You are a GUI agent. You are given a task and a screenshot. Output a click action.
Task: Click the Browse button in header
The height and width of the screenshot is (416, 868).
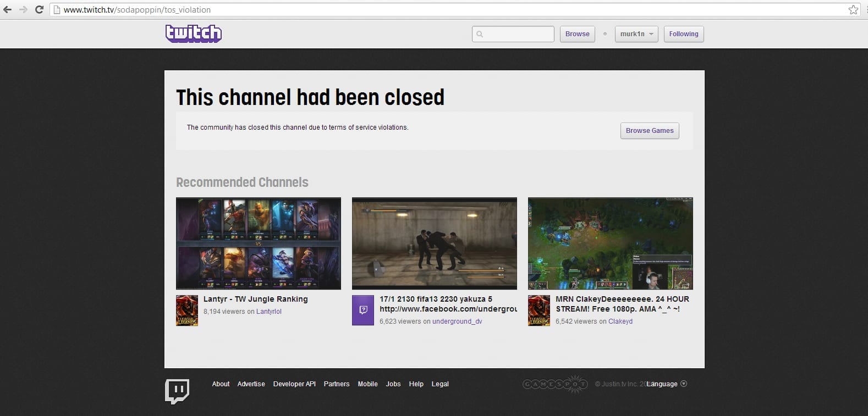tap(577, 34)
